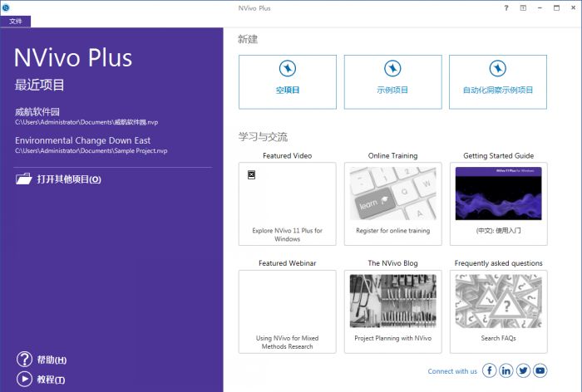Close the NVivo Plus window
This screenshot has width=582, height=392.
(573, 7)
